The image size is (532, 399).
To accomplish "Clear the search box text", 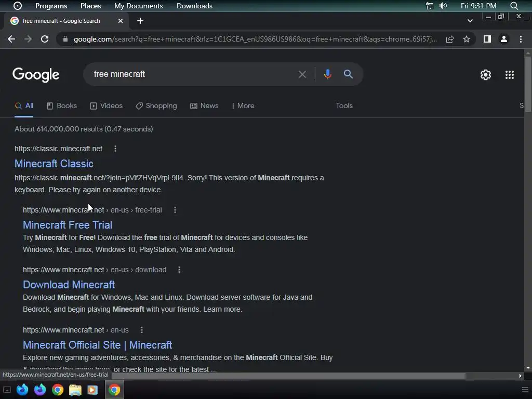I will (x=302, y=74).
